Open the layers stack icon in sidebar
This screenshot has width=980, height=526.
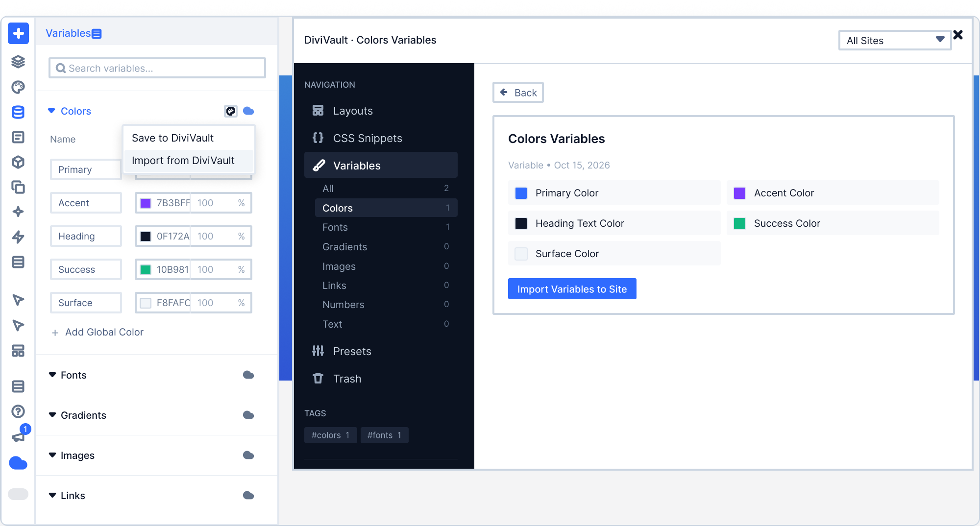pyautogui.click(x=18, y=62)
